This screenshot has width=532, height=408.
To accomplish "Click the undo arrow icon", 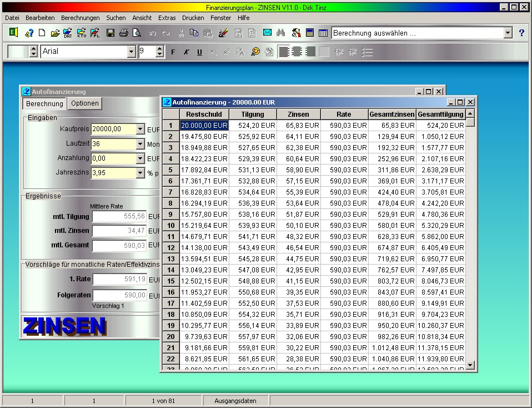I will coord(153,33).
